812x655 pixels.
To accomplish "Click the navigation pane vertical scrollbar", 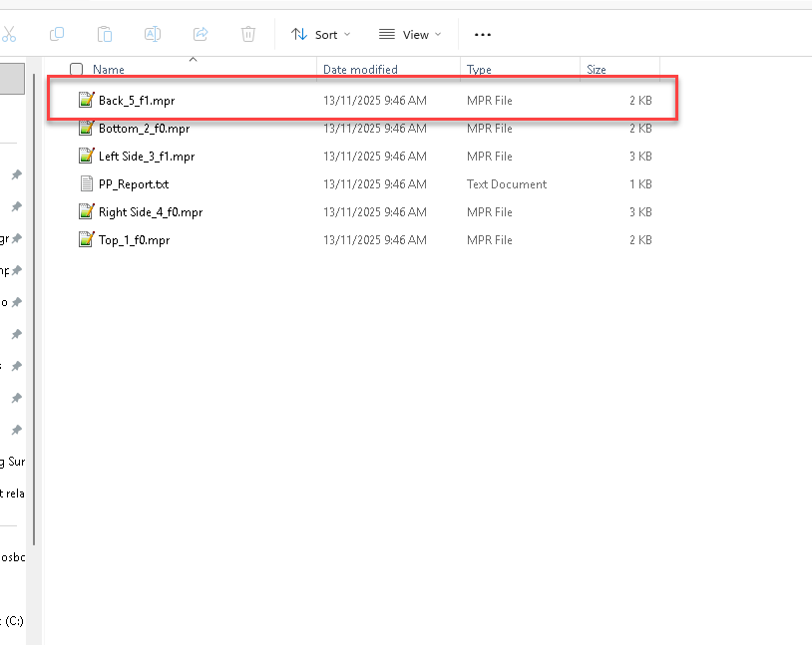I will (34, 299).
